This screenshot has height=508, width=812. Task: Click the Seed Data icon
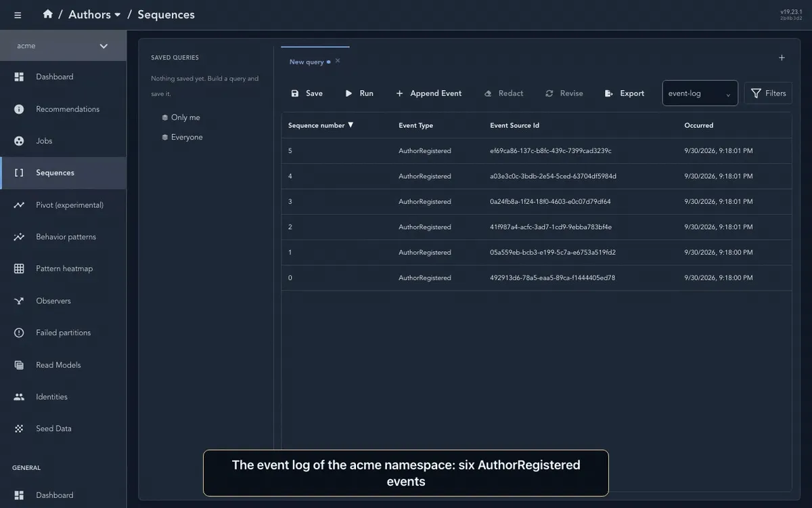tap(19, 429)
